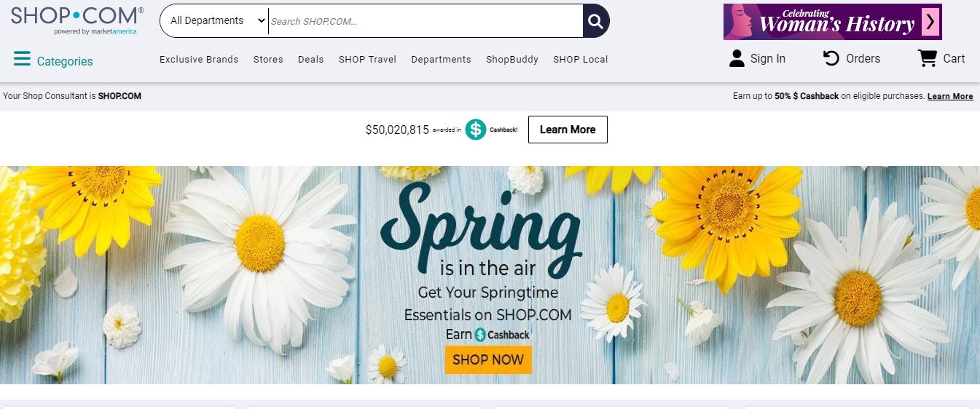Open the Categories hamburger menu icon
The image size is (980, 409).
22,59
